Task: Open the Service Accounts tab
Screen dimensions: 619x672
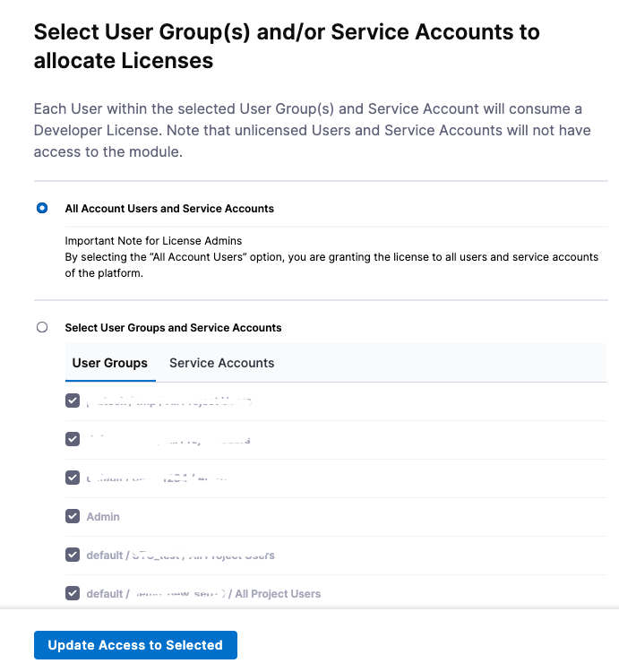Action: [221, 363]
